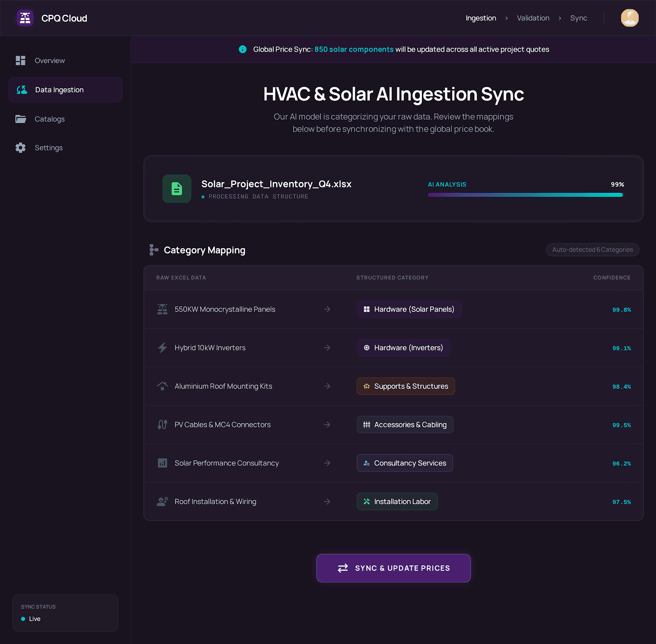Follow the 850 solar components link
The image size is (656, 644).
tap(354, 49)
